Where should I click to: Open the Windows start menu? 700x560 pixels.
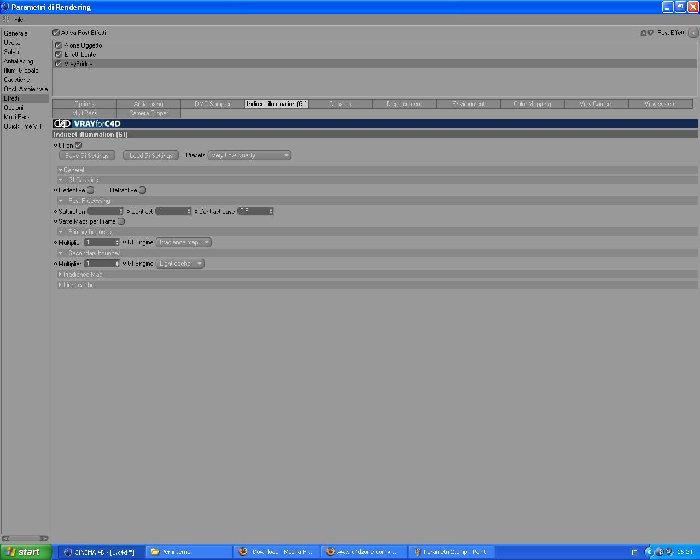tap(26, 552)
